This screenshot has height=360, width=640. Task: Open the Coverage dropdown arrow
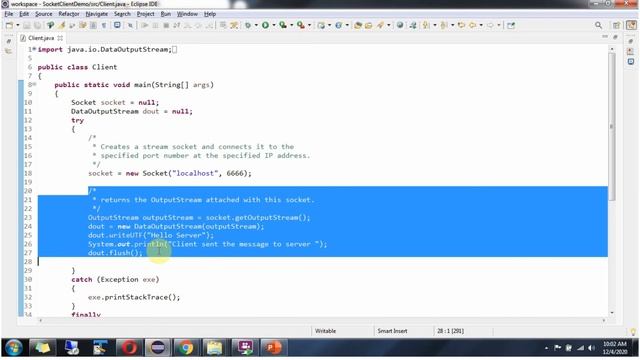click(x=291, y=25)
